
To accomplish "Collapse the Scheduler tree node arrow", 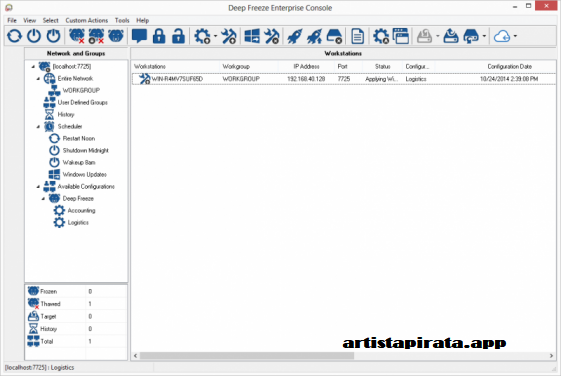I will (38, 127).
